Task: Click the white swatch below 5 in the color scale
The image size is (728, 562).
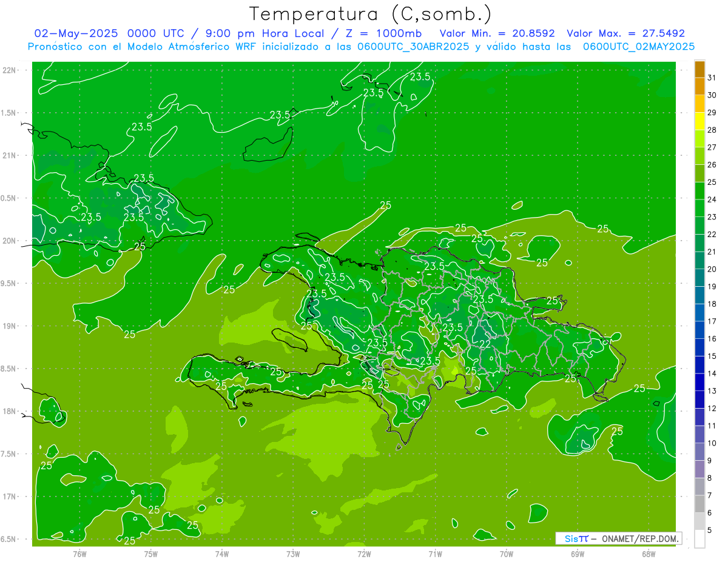Action: point(699,538)
